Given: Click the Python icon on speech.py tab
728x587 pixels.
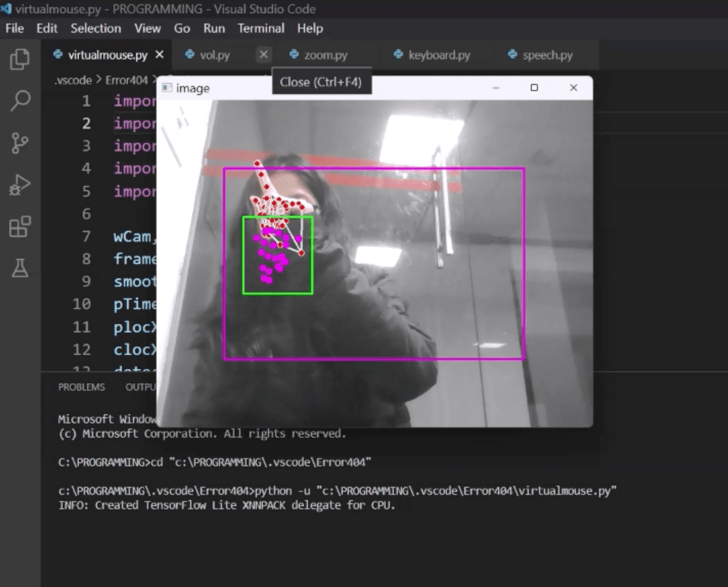Looking at the screenshot, I should tap(513, 54).
